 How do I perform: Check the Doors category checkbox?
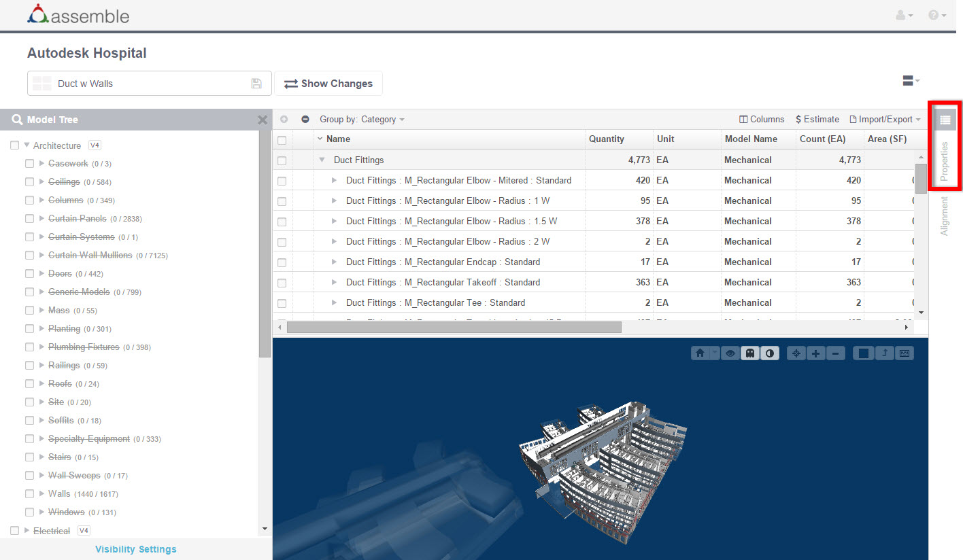[x=29, y=274]
